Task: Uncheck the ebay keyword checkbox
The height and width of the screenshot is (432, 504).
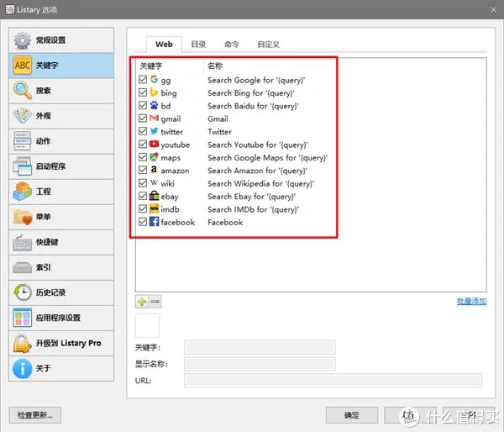Action: (143, 196)
